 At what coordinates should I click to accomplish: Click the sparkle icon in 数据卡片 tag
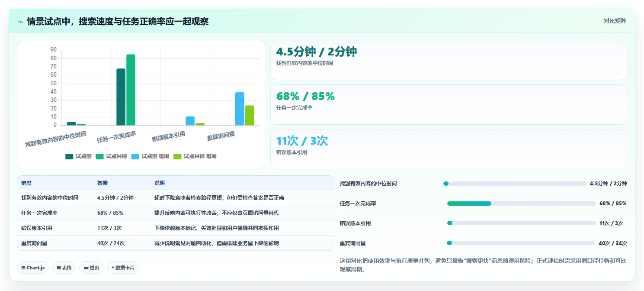(112, 268)
